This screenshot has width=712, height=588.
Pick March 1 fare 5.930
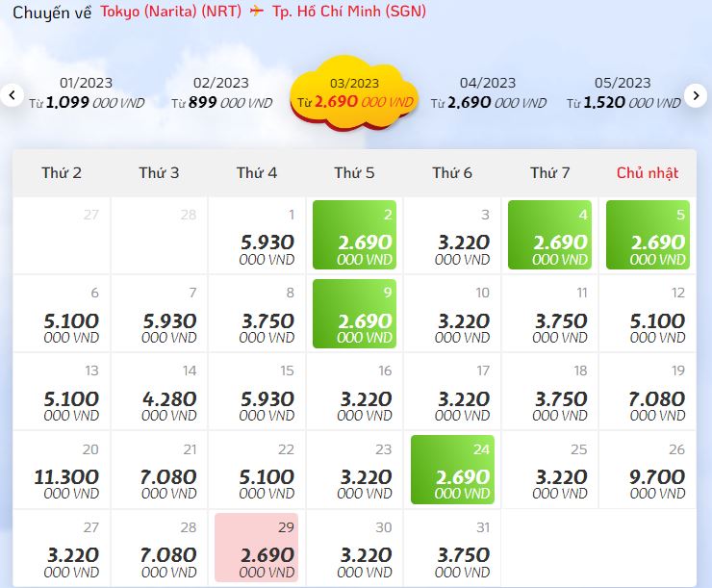tap(257, 235)
